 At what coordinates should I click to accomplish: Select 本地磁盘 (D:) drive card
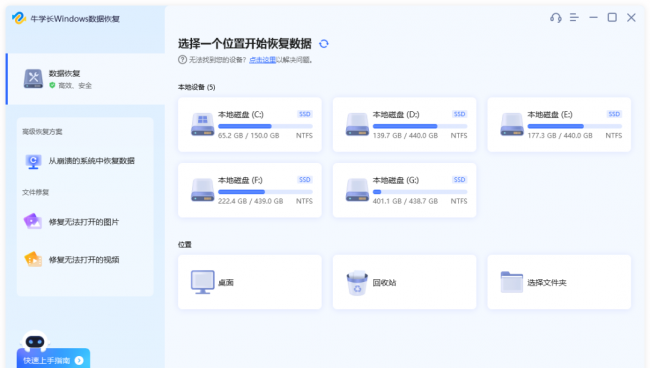[404, 124]
